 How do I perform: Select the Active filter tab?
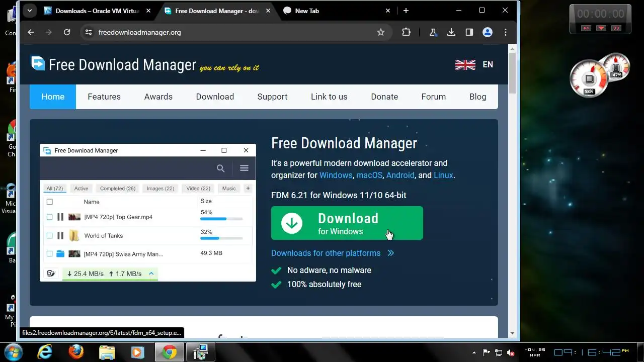coord(81,189)
